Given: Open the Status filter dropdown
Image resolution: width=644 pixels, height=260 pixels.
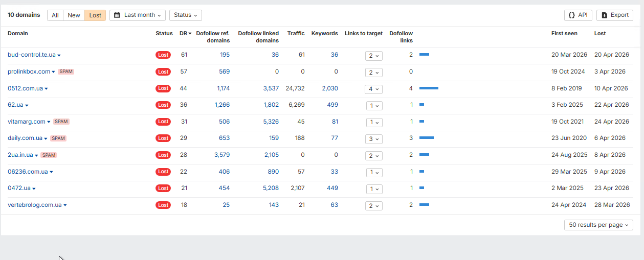Looking at the screenshot, I should coord(185,15).
